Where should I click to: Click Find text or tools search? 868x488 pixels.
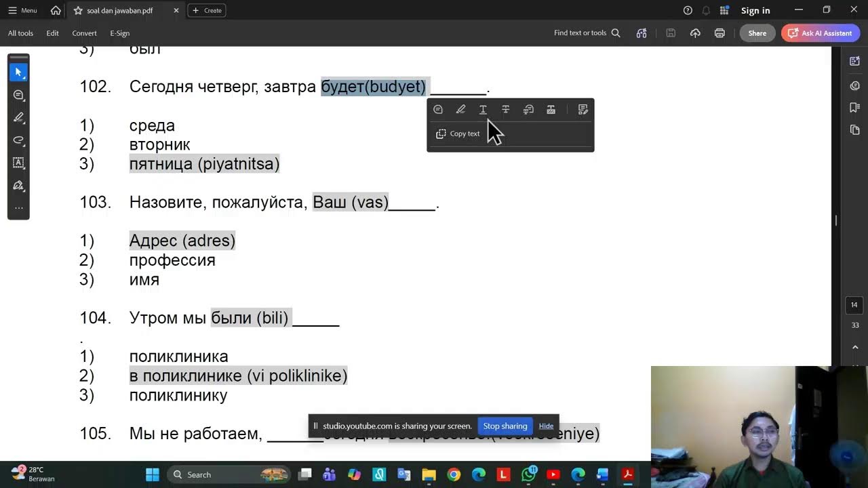[x=587, y=33]
